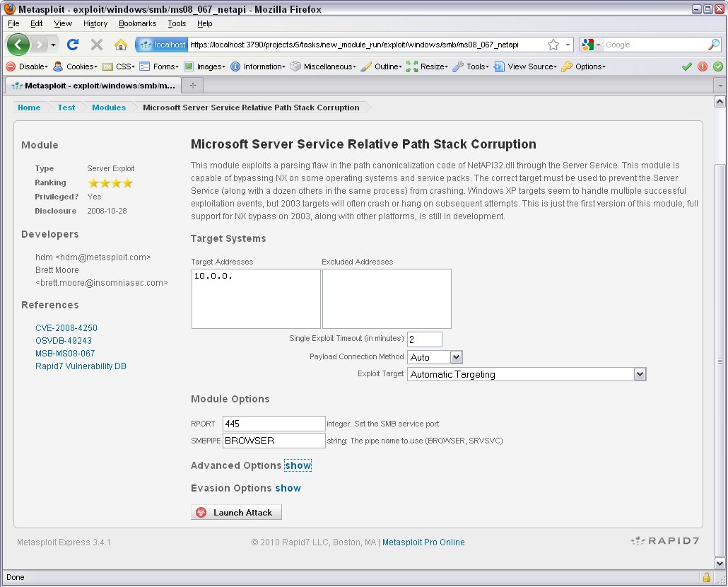Screen dimensions: 728x587
Task: Show Evasion Options
Action: point(288,488)
